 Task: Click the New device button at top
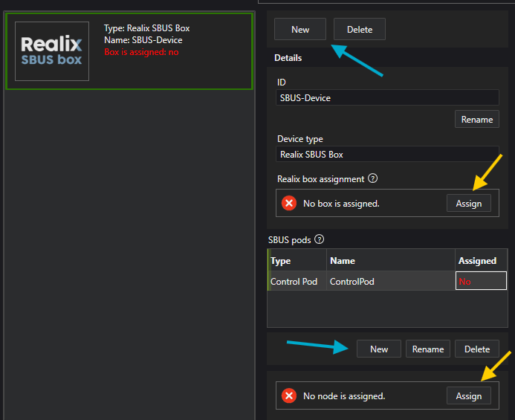coord(300,29)
